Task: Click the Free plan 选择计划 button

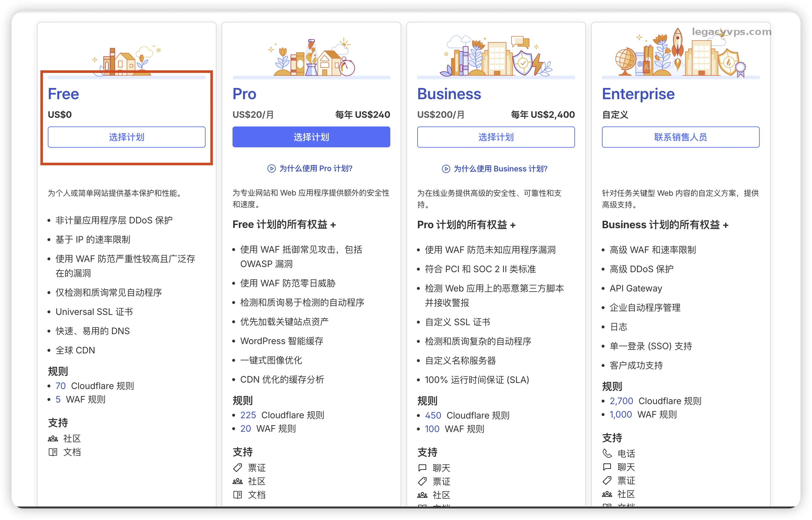Action: 126,137
